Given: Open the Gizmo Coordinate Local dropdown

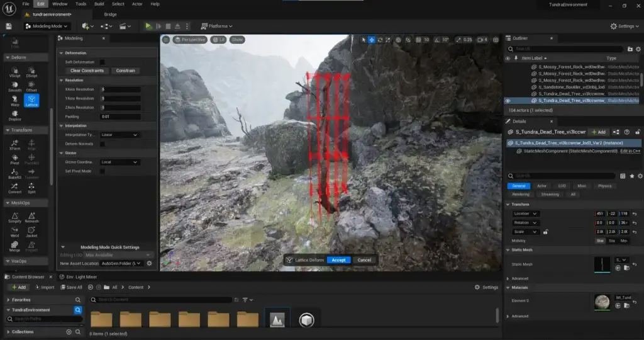Looking at the screenshot, I should click(119, 162).
